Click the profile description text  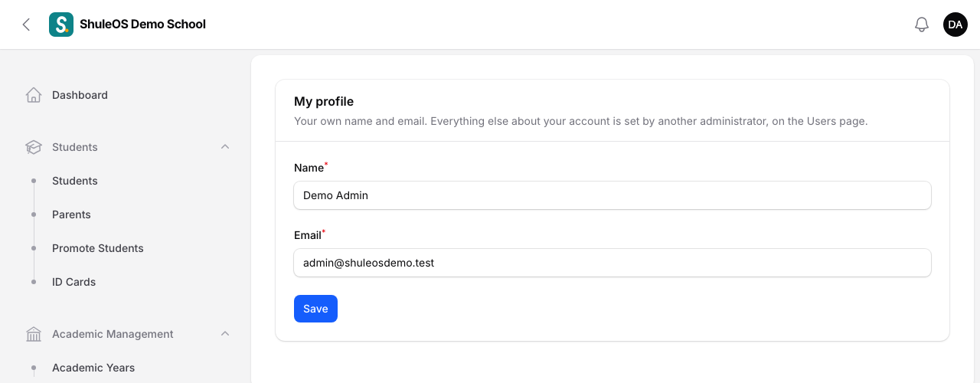[581, 121]
